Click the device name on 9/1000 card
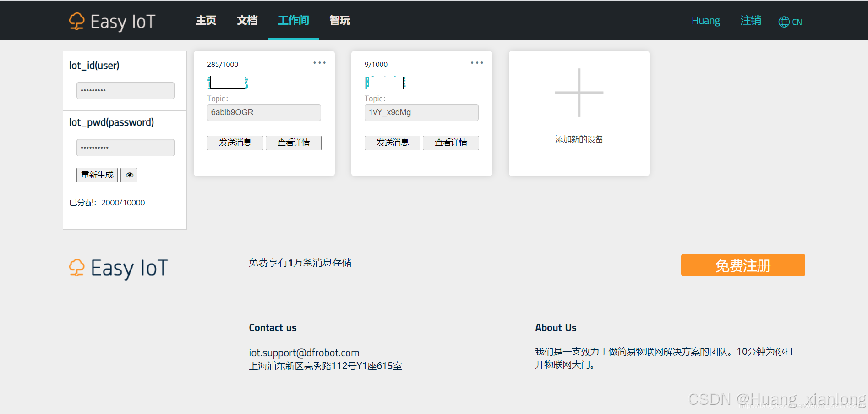This screenshot has height=414, width=868. point(385,83)
